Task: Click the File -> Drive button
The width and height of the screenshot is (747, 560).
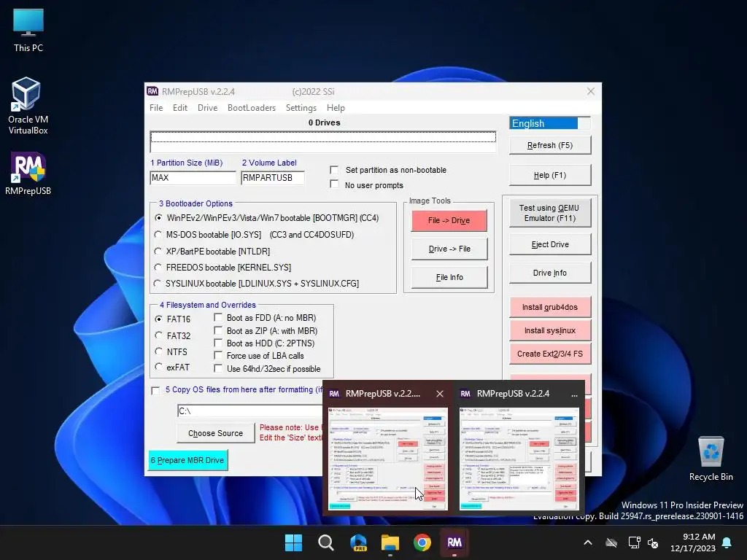Action: tap(449, 220)
